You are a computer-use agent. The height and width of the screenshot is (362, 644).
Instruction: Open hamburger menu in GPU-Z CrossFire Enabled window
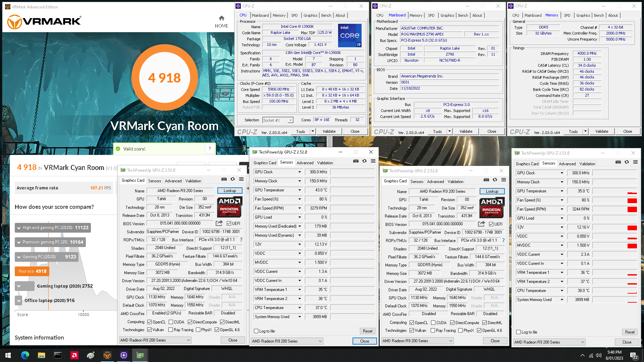coord(241,179)
